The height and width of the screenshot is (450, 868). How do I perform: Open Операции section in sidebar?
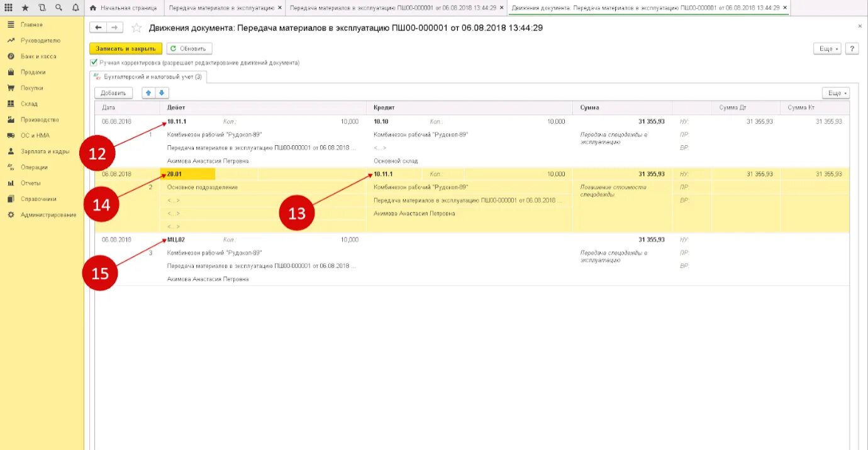[34, 167]
